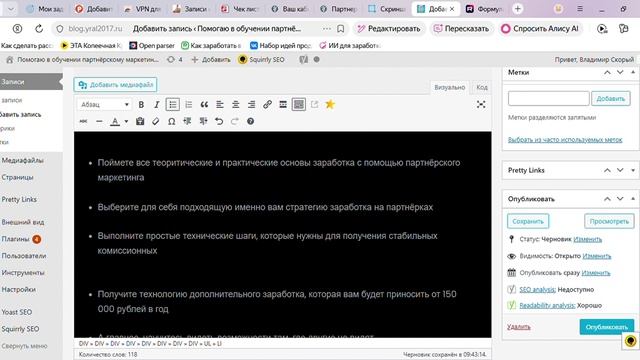The width and height of the screenshot is (640, 360).
Task: Undo last edit in toolbar
Action: pos(219,121)
